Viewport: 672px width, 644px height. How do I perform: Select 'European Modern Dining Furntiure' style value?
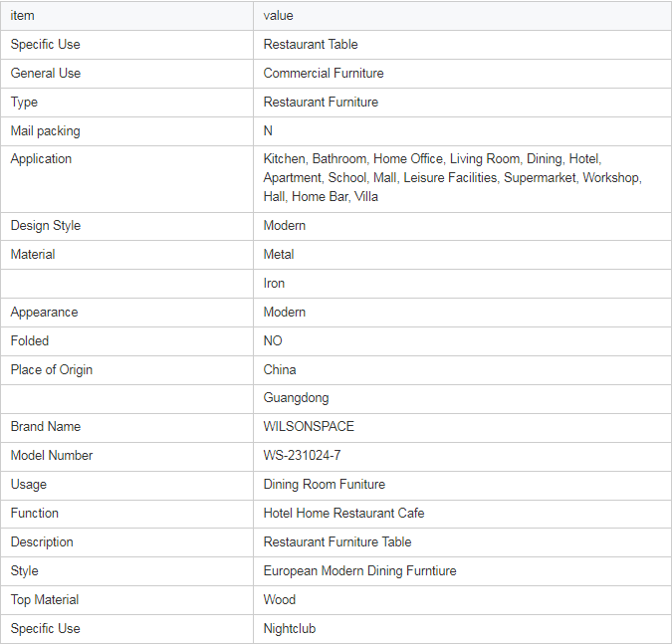click(359, 570)
